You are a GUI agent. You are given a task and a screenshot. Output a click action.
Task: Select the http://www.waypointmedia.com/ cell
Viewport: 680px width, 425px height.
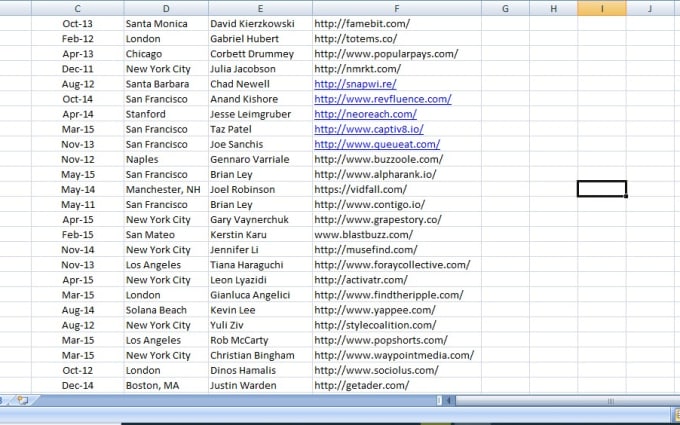tap(397, 355)
